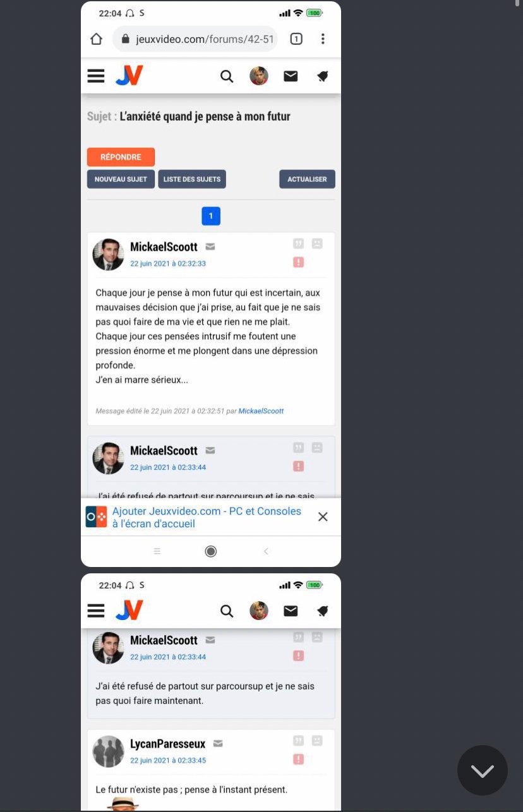Tap browser home icon beside the address bar
Image resolution: width=523 pixels, height=812 pixels.
[x=96, y=39]
